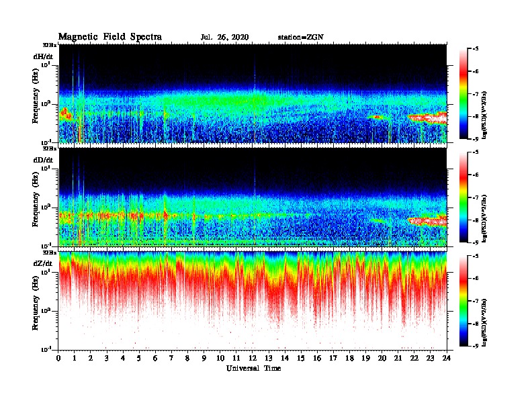Screen dimensions: 532x411
Task: Click the dH/dt colorbar gradient
Action: [x=463, y=93]
